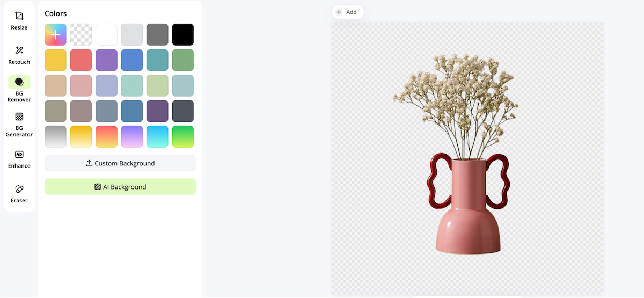The height and width of the screenshot is (298, 644).
Task: Select the Retouch magic wand tool
Action: [x=19, y=55]
